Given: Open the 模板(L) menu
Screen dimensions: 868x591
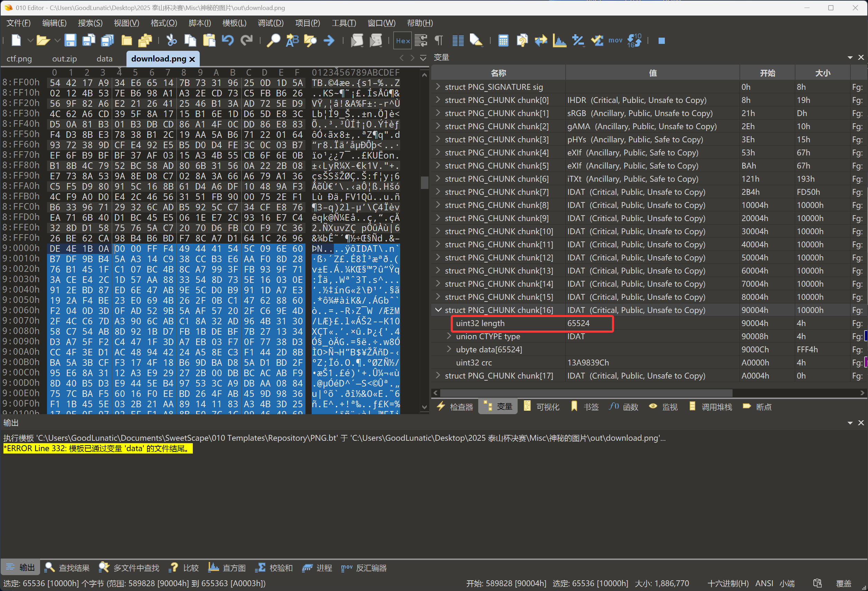Looking at the screenshot, I should click(x=234, y=23).
